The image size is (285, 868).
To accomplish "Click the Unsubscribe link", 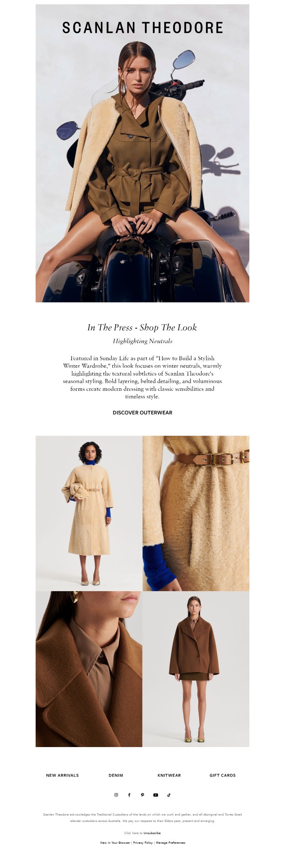I will click(x=152, y=833).
